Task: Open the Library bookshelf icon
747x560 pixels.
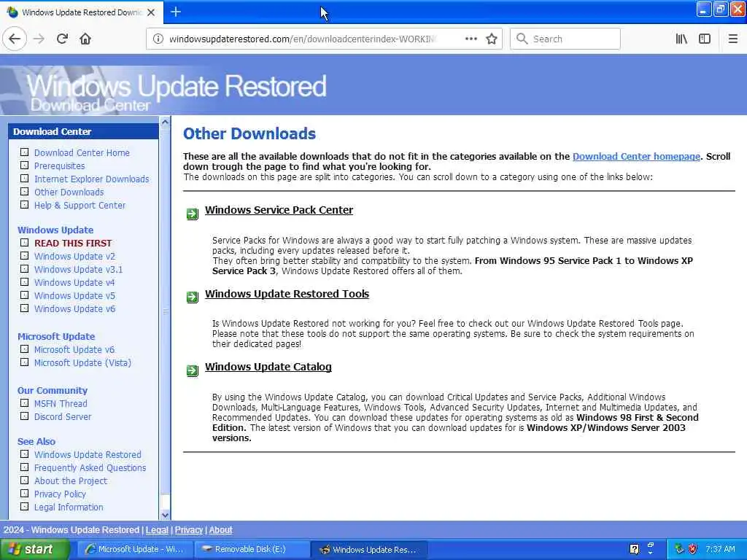Action: (x=681, y=39)
